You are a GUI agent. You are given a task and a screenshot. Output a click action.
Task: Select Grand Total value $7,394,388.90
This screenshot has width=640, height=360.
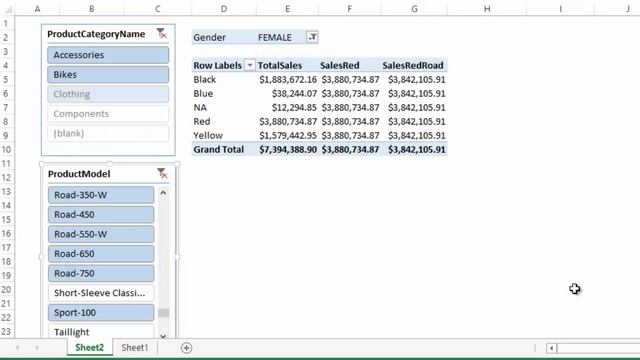tap(287, 149)
